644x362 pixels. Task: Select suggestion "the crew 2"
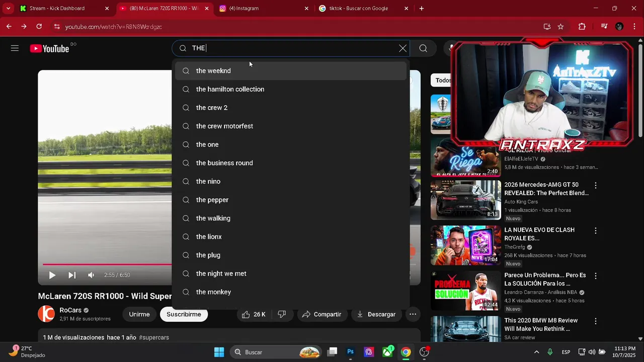291,108
